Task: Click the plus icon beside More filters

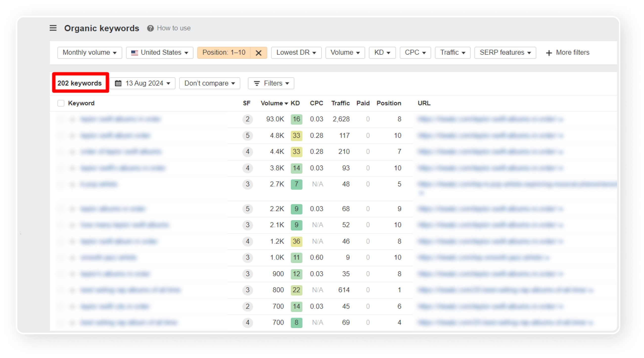Action: [x=549, y=53]
